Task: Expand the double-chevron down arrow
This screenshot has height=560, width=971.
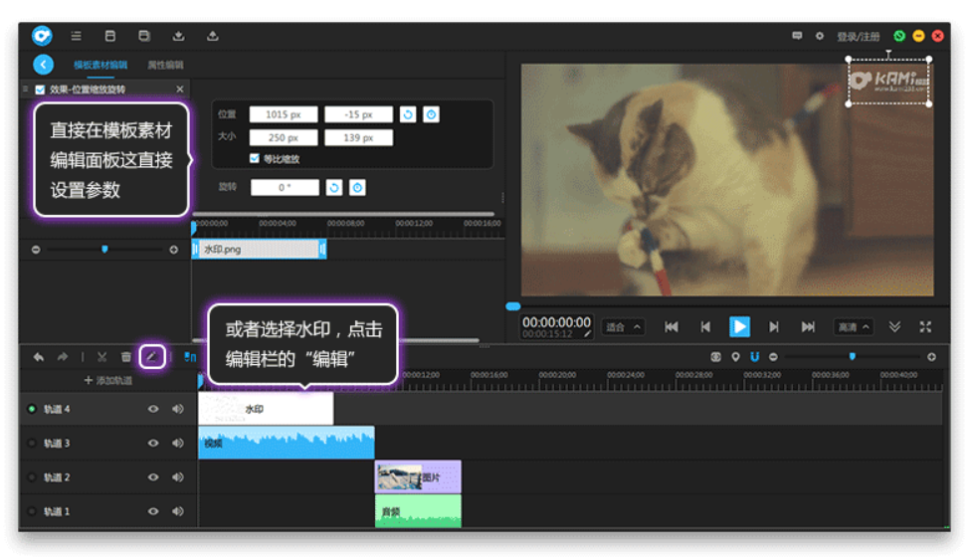Action: (894, 327)
